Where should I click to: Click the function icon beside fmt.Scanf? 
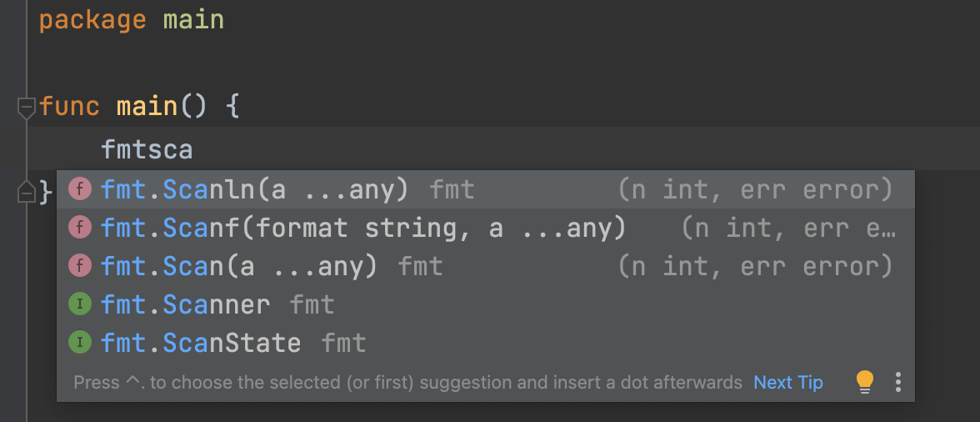79,228
